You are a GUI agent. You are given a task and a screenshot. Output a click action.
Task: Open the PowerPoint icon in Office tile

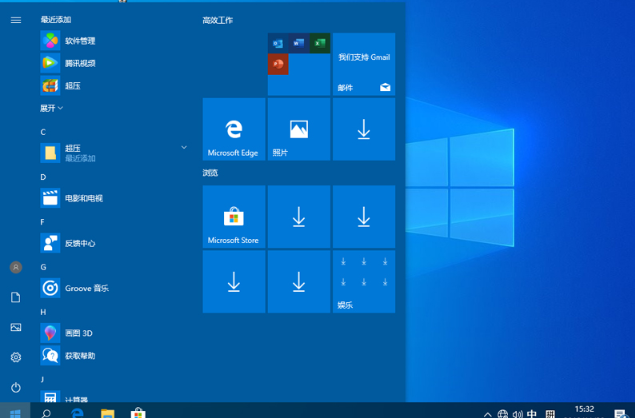tap(278, 64)
